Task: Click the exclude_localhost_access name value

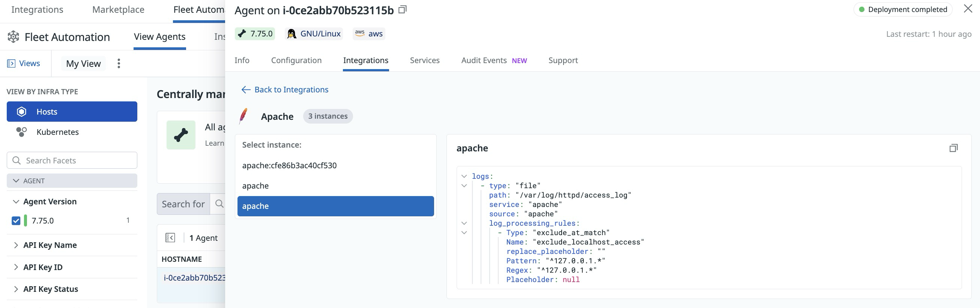Action: (x=589, y=242)
